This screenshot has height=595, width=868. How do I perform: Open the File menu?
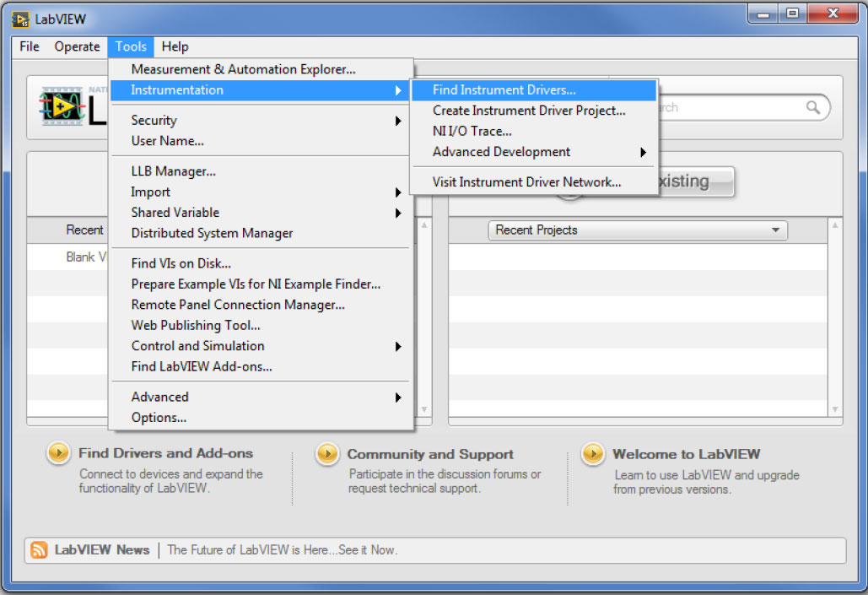(x=30, y=46)
